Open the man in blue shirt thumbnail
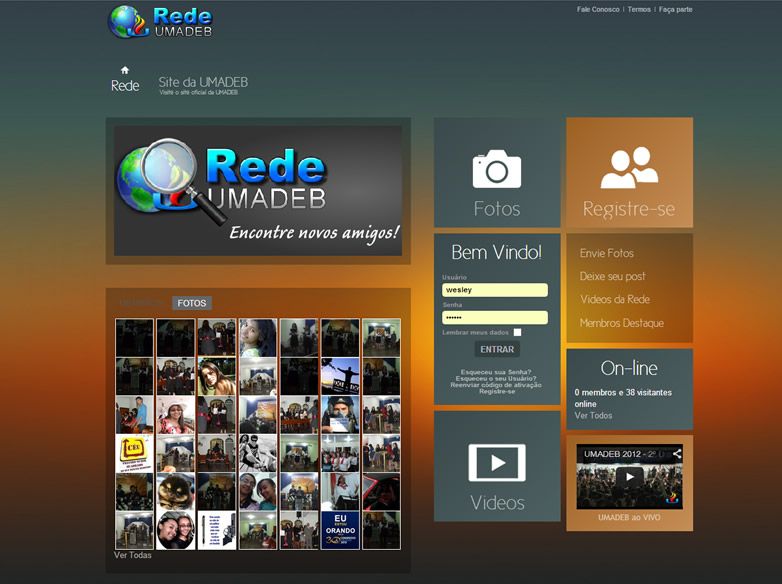782x584 pixels. click(x=134, y=414)
